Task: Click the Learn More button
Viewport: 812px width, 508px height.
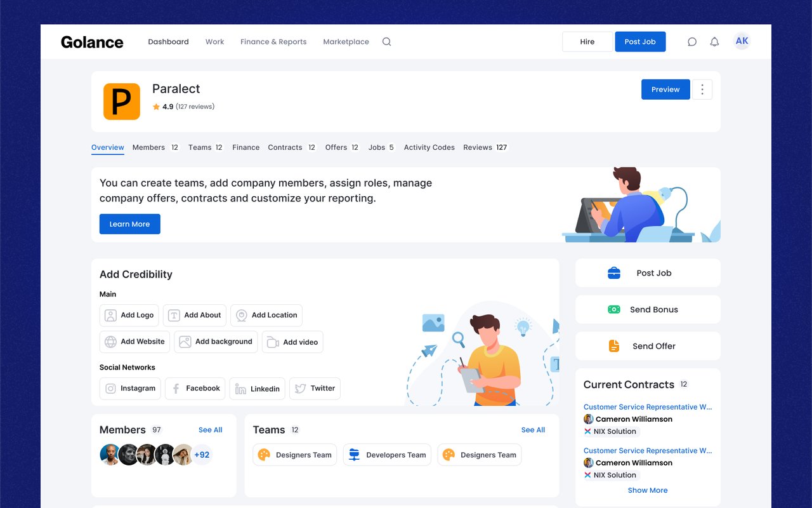Action: click(x=129, y=224)
